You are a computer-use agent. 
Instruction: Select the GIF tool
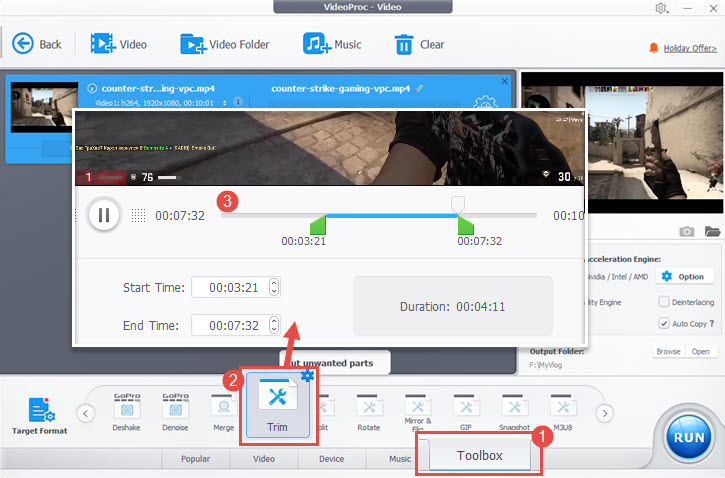point(466,412)
